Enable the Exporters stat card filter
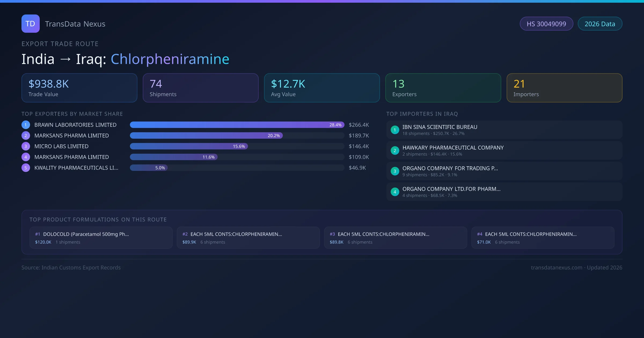 [443, 88]
